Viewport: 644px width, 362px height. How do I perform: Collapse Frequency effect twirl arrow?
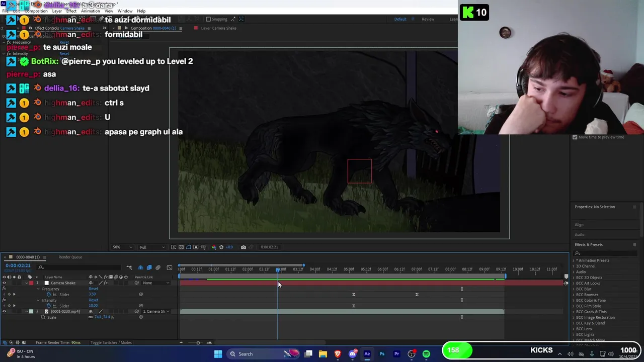(38, 289)
